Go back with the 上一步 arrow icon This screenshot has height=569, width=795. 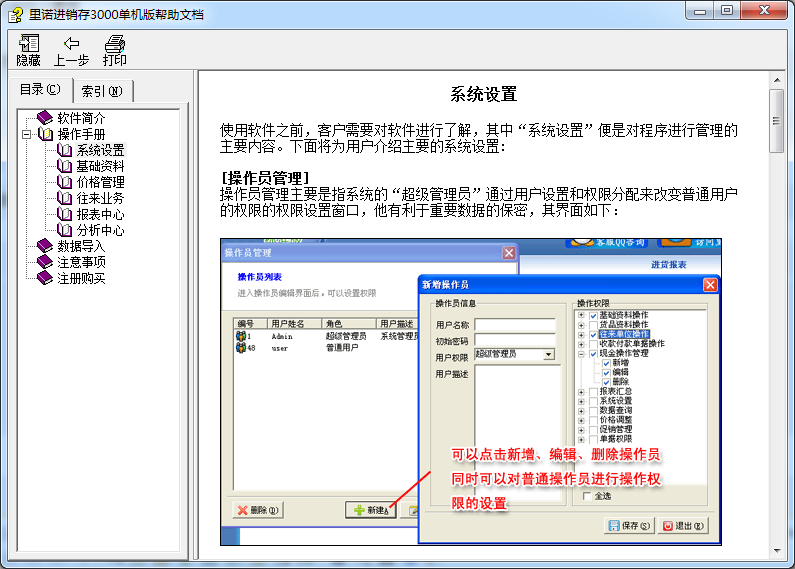71,44
